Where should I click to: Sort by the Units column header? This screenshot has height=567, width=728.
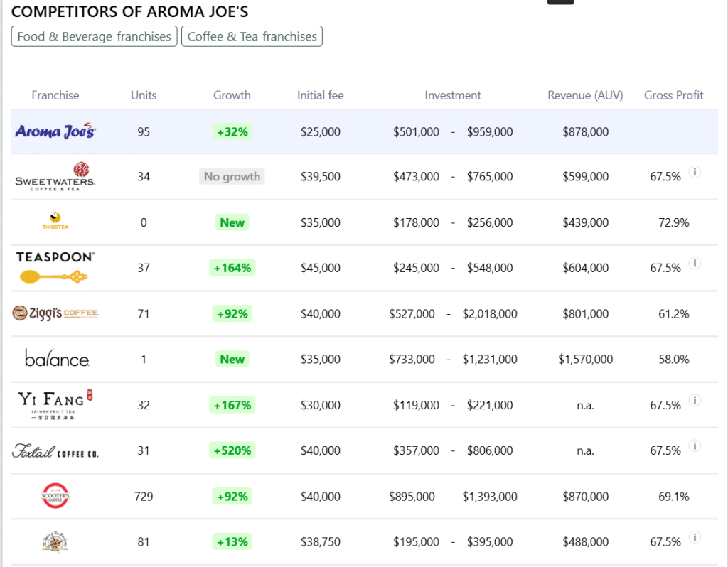(x=144, y=95)
